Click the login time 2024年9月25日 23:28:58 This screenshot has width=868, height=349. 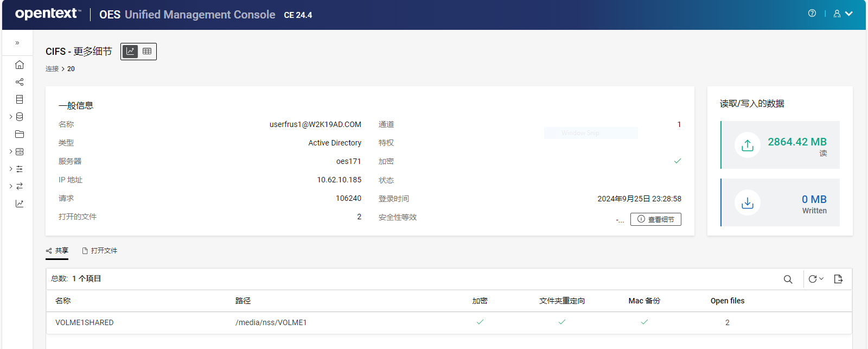640,199
